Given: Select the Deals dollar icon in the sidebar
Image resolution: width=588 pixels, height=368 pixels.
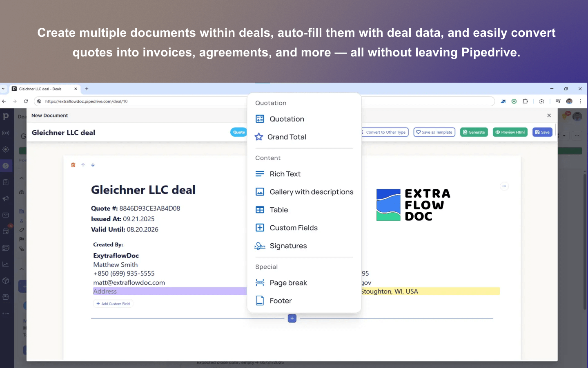Looking at the screenshot, I should [x=6, y=166].
